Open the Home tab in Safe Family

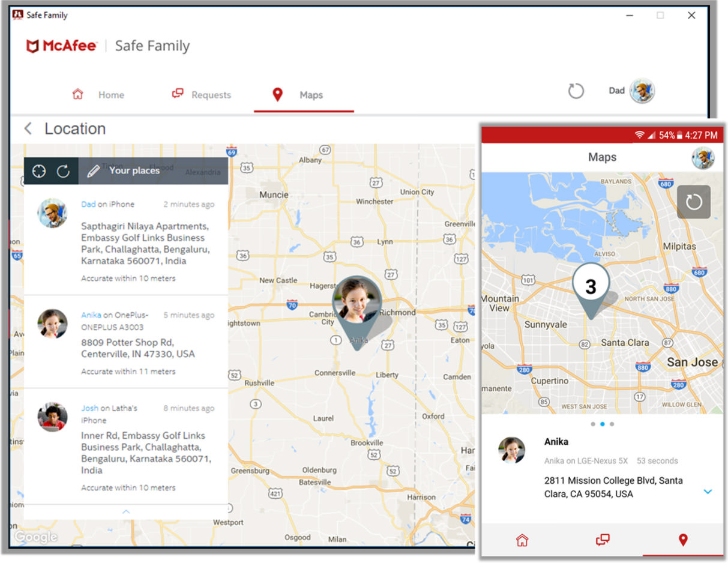point(98,95)
